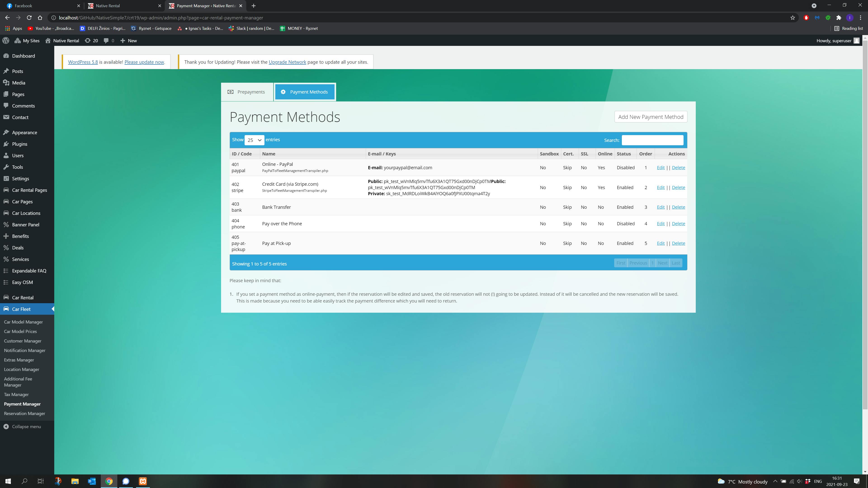Expand the Chrome tab search arrow
The image size is (868, 488).
pyautogui.click(x=814, y=6)
